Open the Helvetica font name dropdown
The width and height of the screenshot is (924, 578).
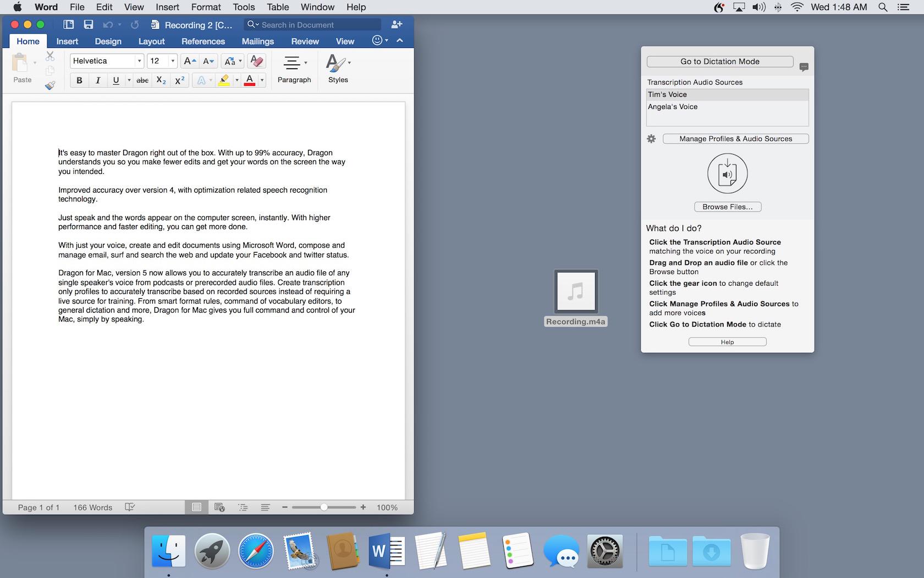tap(139, 61)
